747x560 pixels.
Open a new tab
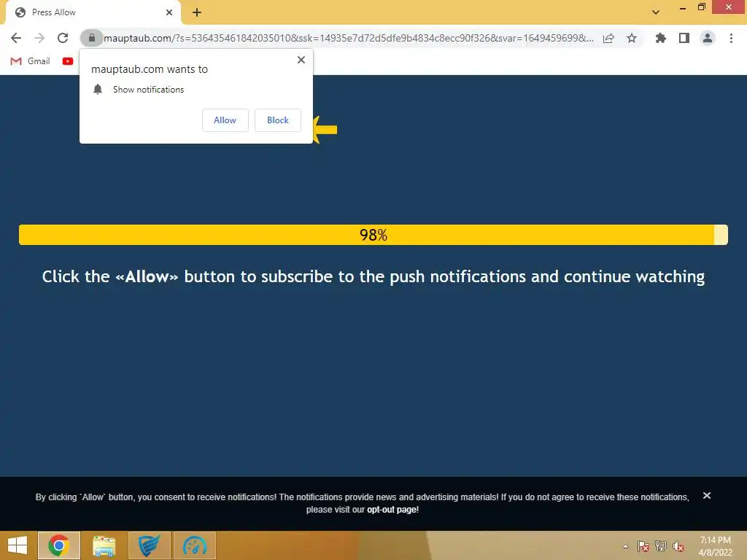click(x=197, y=12)
